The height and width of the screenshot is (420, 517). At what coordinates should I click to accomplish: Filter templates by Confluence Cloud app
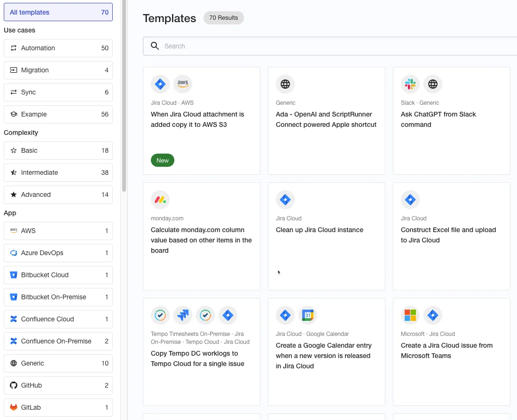point(58,319)
